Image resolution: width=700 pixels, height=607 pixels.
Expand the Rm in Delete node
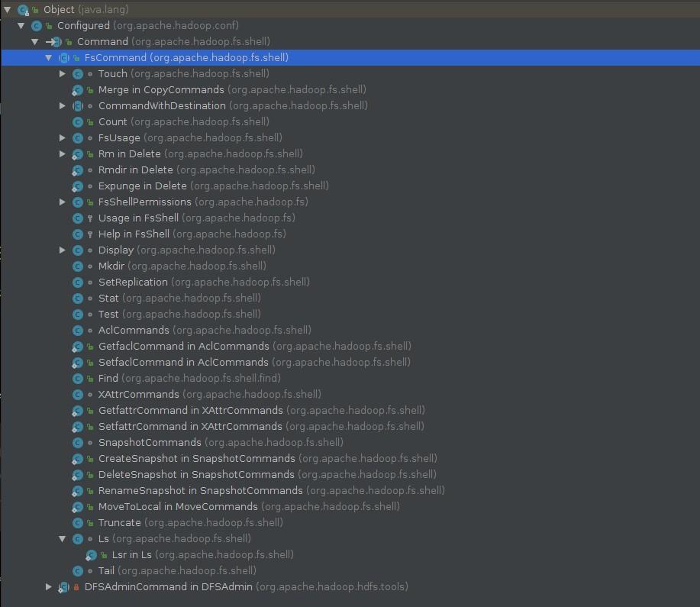[62, 153]
